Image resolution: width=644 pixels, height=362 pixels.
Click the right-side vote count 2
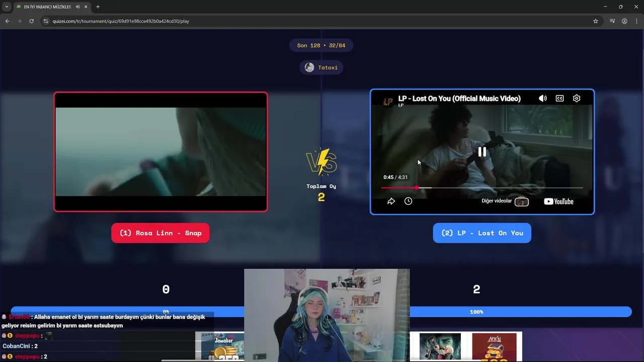(476, 289)
